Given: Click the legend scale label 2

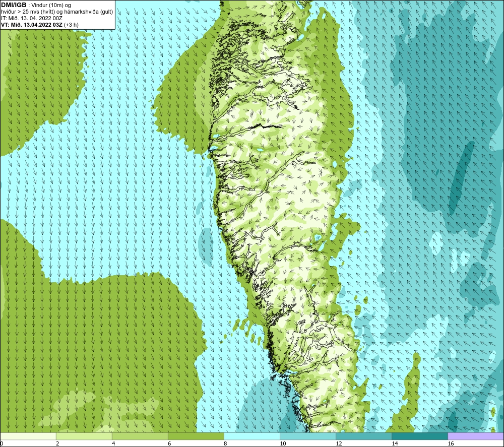Looking at the screenshot, I should [x=57, y=443].
